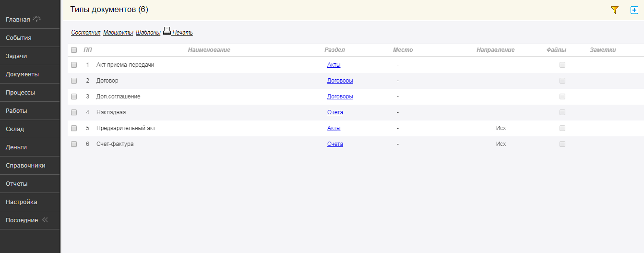Select the Накладная row name

[x=111, y=112]
